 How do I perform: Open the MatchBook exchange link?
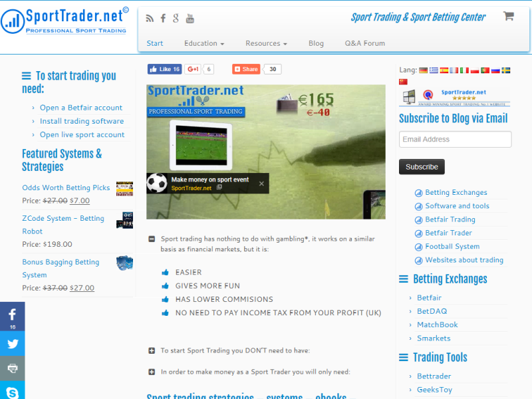438,325
